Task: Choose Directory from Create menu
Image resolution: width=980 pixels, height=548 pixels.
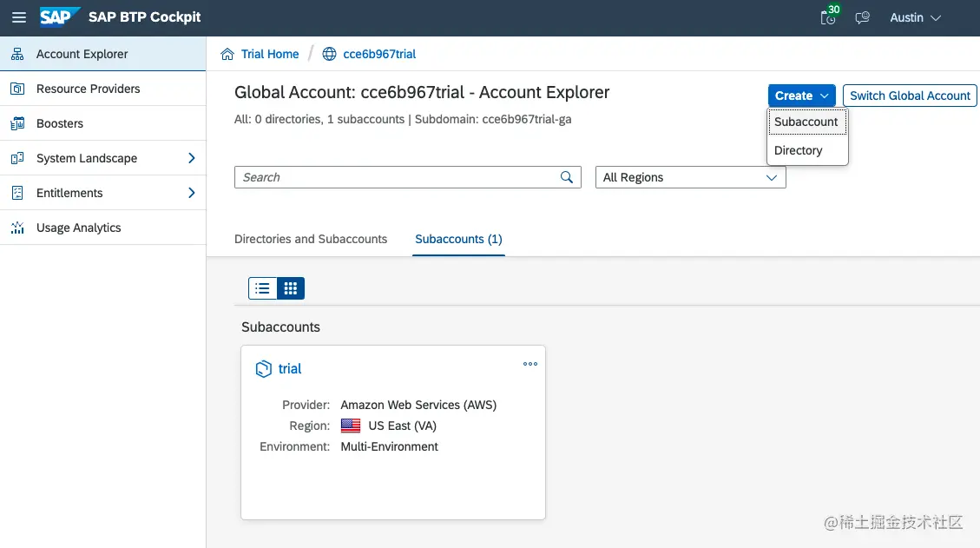Action: (x=807, y=150)
